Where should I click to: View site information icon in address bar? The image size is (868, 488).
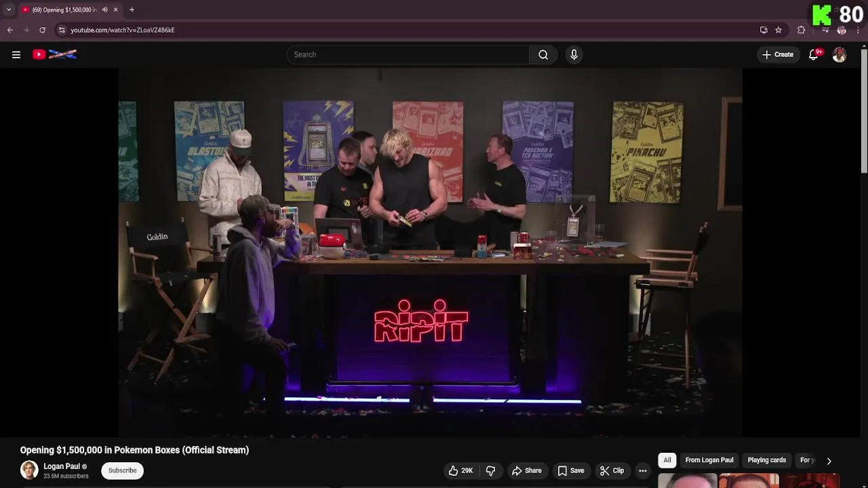pyautogui.click(x=62, y=30)
